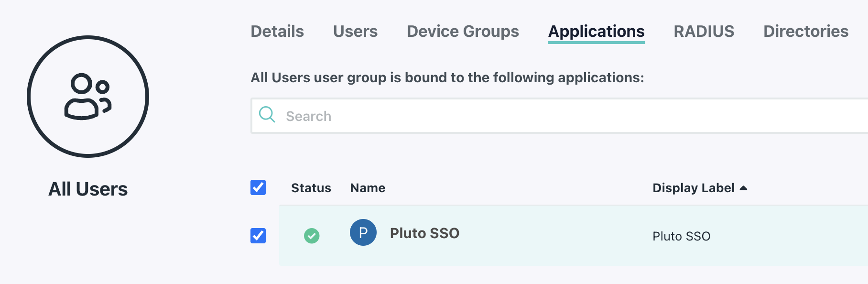Click the All Users group icon
Viewport: 868px width, 284px height.
click(88, 97)
